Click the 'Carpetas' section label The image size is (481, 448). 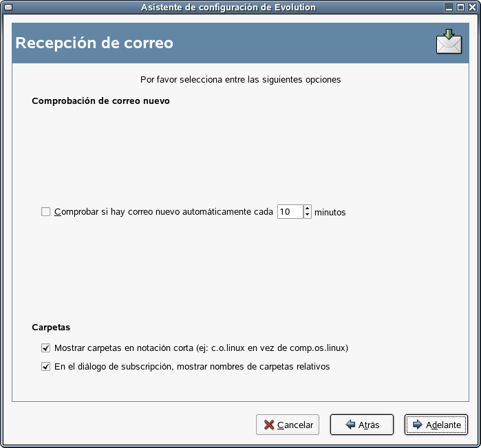tap(51, 328)
